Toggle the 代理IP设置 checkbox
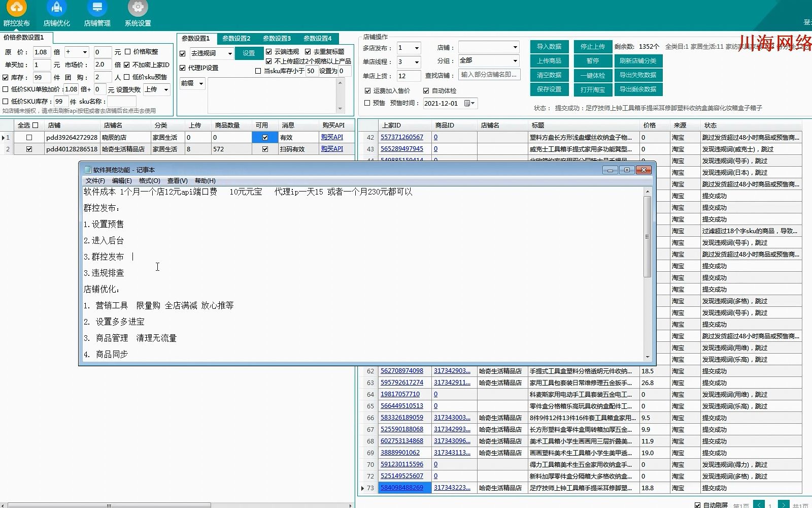 (183, 68)
